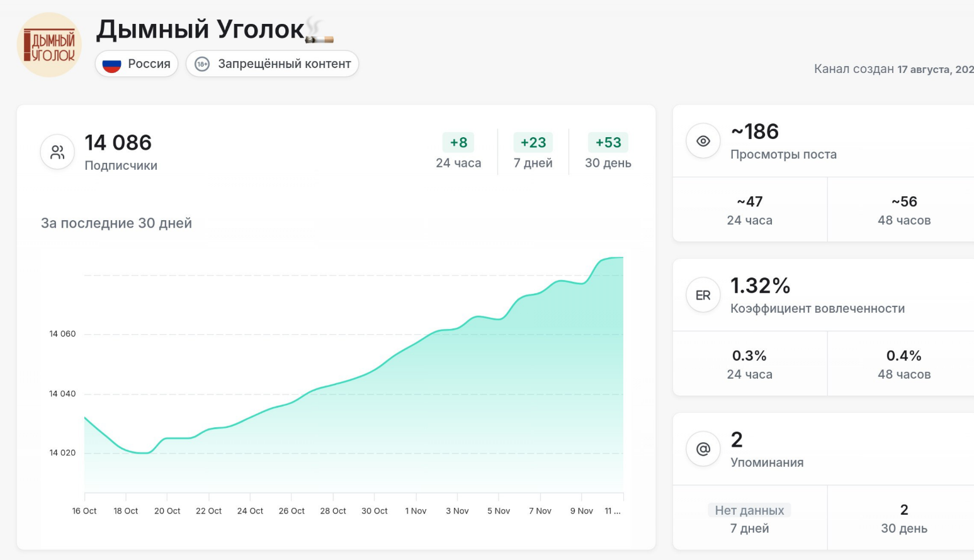
Task: Click the 20 Oct date on chart axis
Action: tap(167, 511)
